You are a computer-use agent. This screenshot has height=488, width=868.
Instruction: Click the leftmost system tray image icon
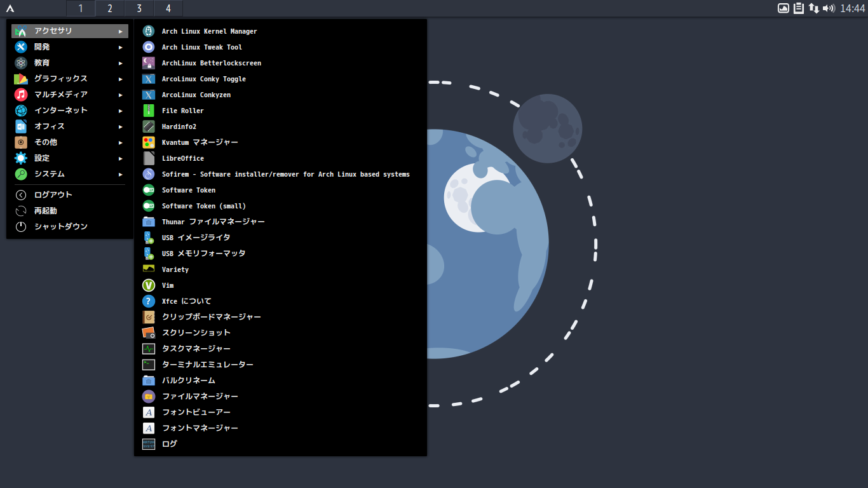(x=783, y=8)
